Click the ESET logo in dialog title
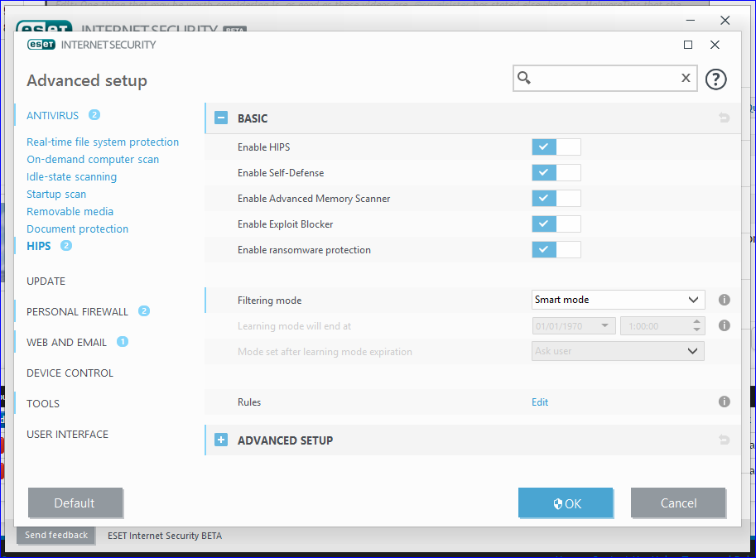This screenshot has width=756, height=558. tap(41, 45)
